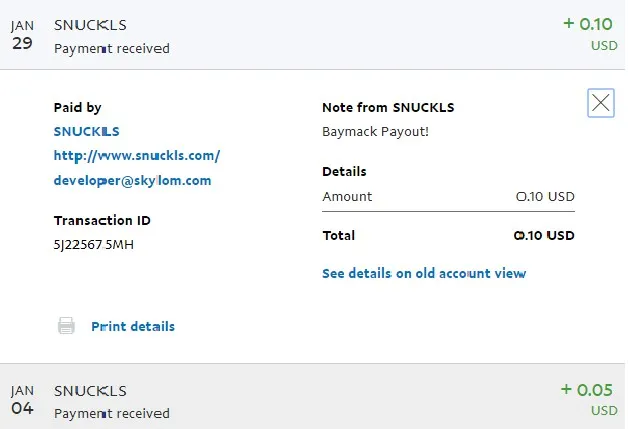Collapse the JAN 29 SNUCKLS transaction row
628x429 pixels.
click(312, 34)
